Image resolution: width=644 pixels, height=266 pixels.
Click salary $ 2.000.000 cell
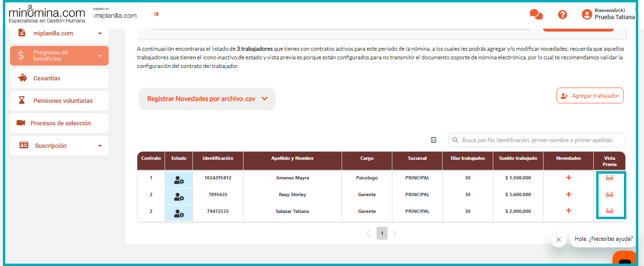click(518, 211)
